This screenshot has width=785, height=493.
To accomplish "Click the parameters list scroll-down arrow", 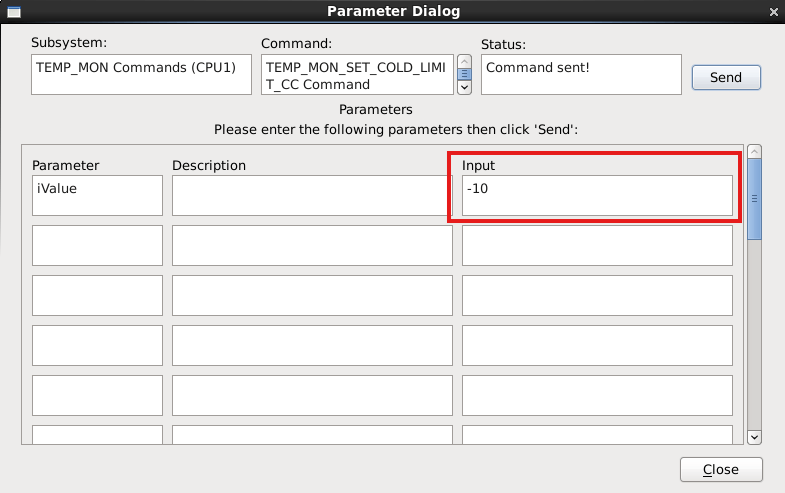I will [x=754, y=436].
